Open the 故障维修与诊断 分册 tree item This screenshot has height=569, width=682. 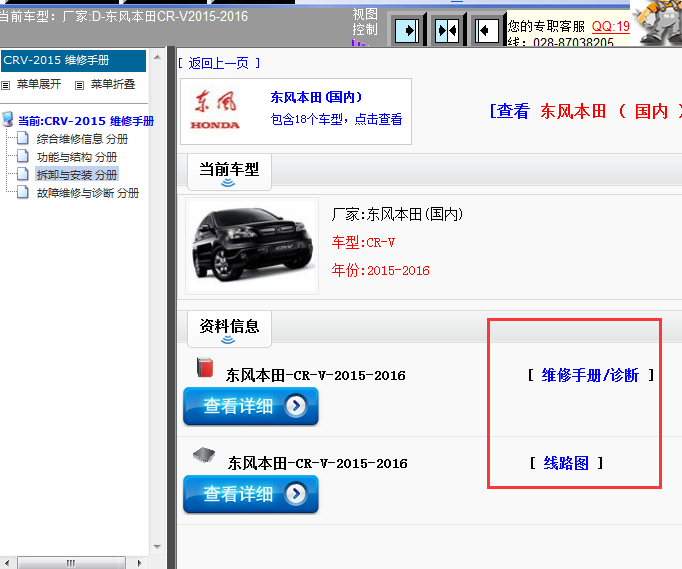pyautogui.click(x=88, y=193)
